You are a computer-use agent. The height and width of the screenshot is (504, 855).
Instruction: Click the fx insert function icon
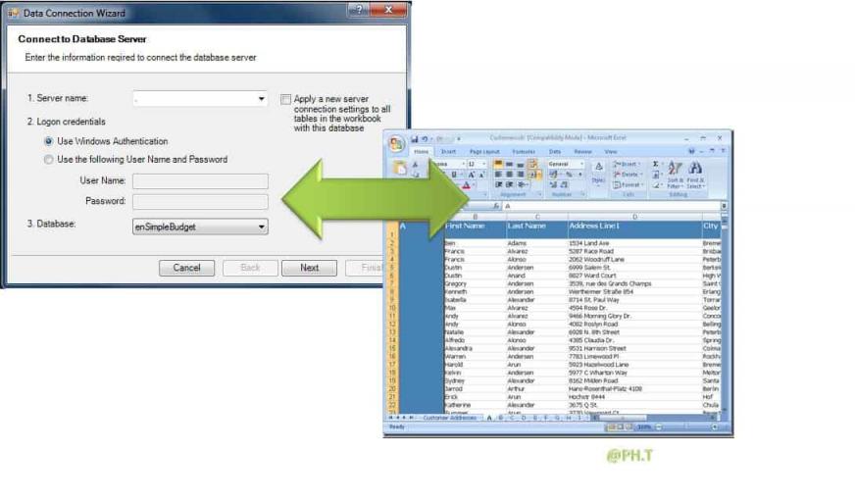(497, 206)
